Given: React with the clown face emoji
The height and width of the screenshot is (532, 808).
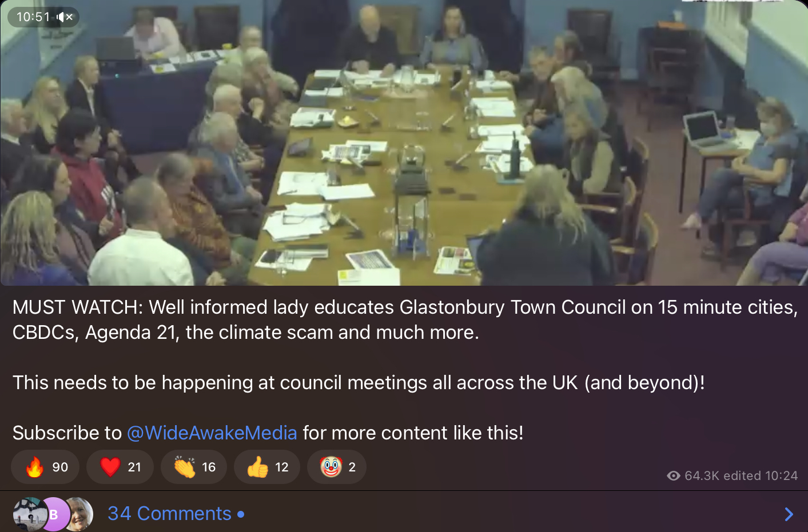Looking at the screenshot, I should pos(331,467).
